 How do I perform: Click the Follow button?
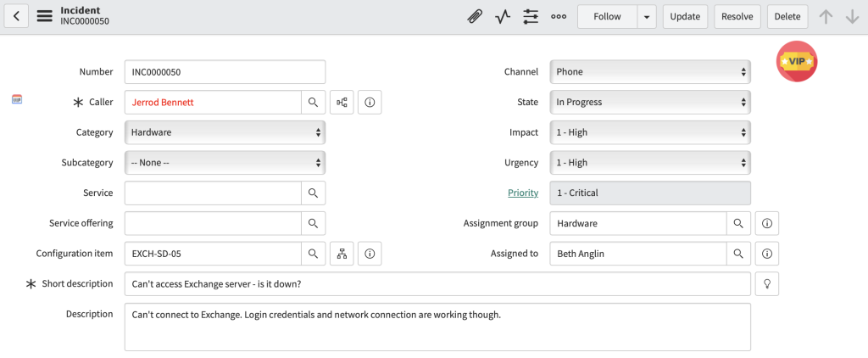pos(607,17)
